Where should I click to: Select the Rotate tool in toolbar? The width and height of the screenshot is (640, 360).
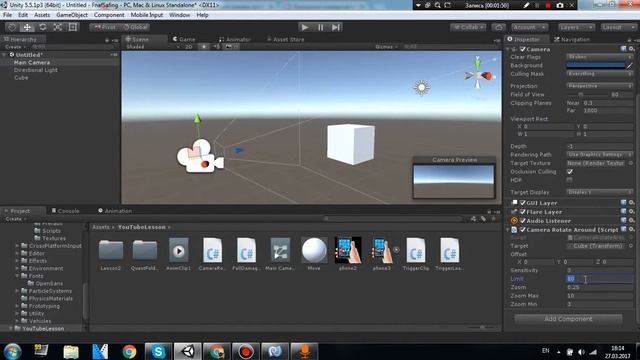pyautogui.click(x=42, y=27)
